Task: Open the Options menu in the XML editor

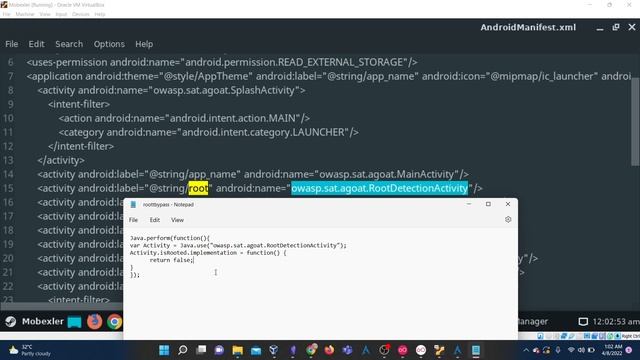Action: pos(109,44)
